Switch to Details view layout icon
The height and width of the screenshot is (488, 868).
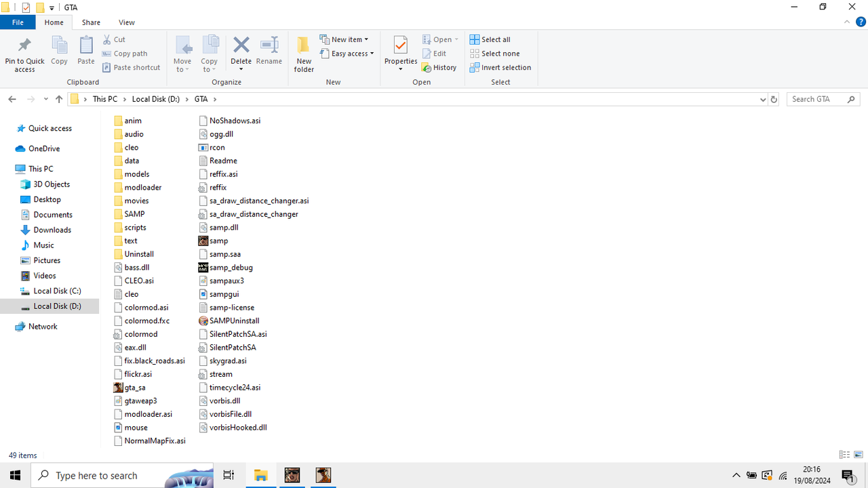(844, 455)
